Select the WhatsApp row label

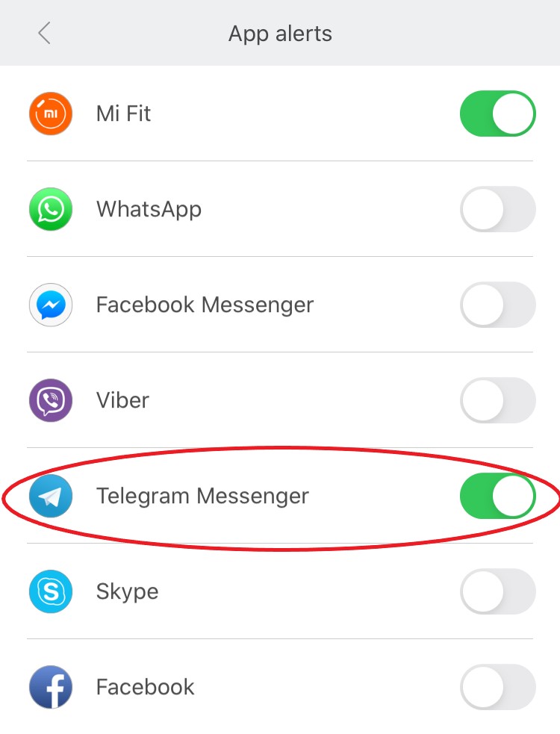(x=149, y=210)
